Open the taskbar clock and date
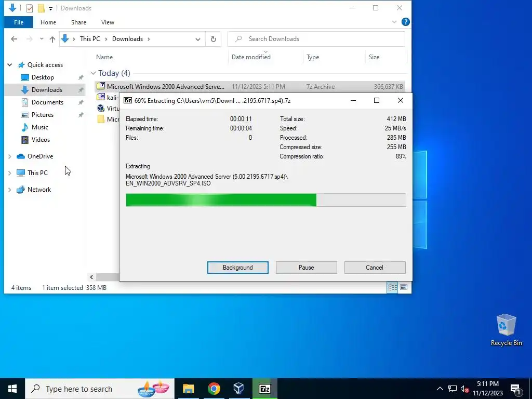Viewport: 532px width, 399px height. click(x=487, y=389)
